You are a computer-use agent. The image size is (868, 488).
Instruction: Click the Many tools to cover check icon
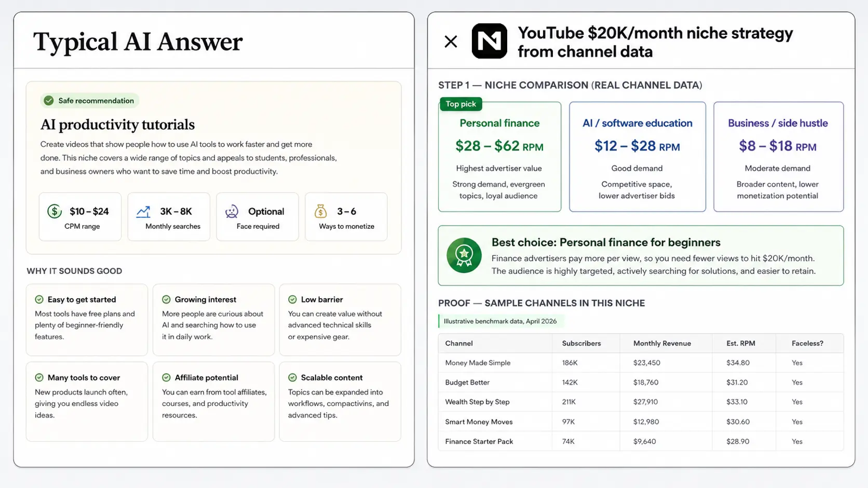click(39, 377)
